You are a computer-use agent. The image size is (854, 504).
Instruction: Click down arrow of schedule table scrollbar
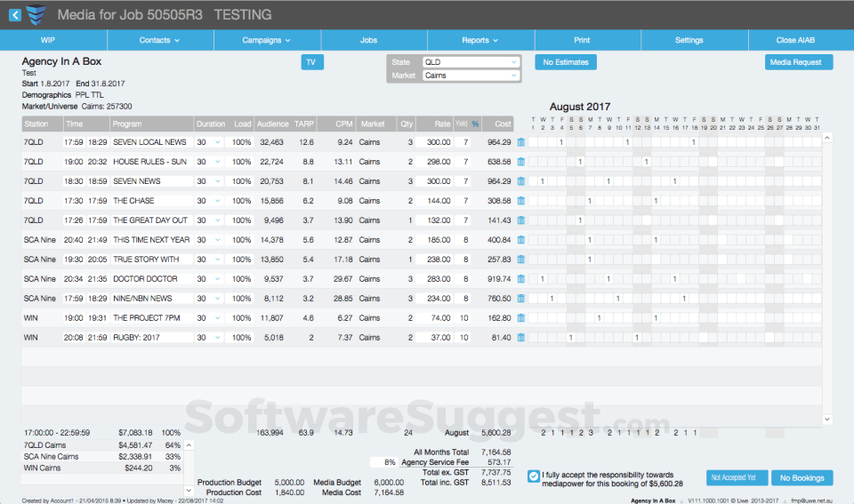click(x=827, y=419)
